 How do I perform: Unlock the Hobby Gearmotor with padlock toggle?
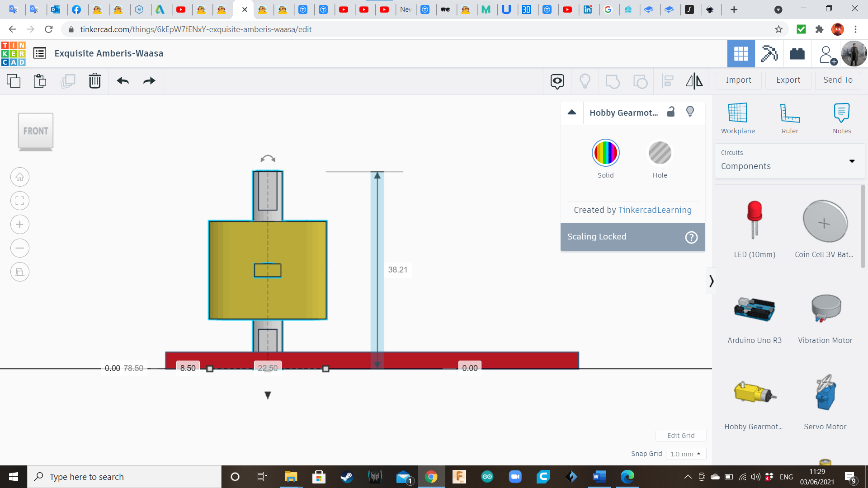[x=670, y=112]
